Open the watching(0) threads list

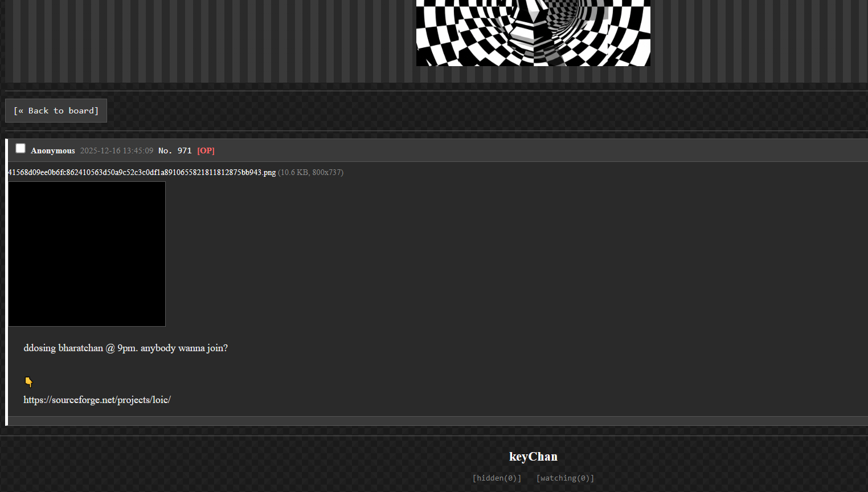coord(565,478)
